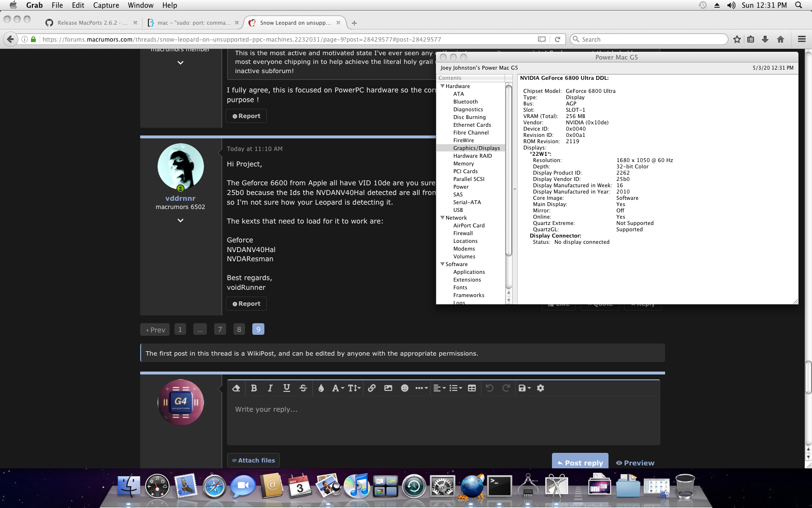
Task: Click the browser home icon
Action: [781, 39]
